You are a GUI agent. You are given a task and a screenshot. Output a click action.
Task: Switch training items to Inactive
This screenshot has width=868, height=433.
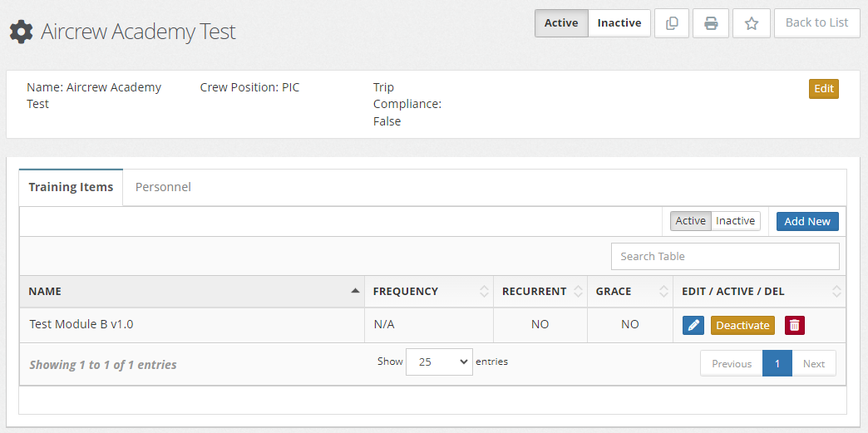point(735,221)
